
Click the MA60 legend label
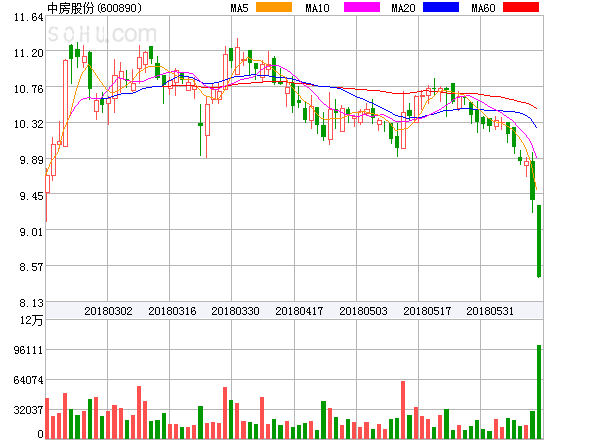pyautogui.click(x=483, y=8)
